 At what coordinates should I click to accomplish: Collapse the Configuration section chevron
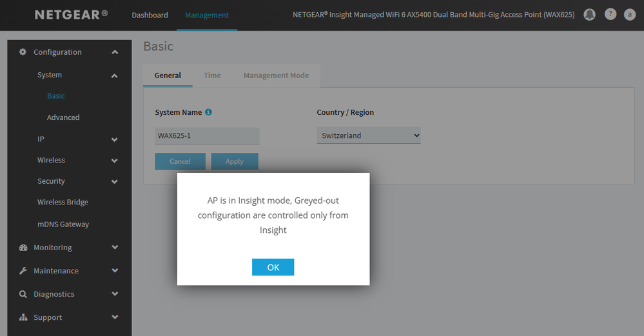click(x=115, y=52)
